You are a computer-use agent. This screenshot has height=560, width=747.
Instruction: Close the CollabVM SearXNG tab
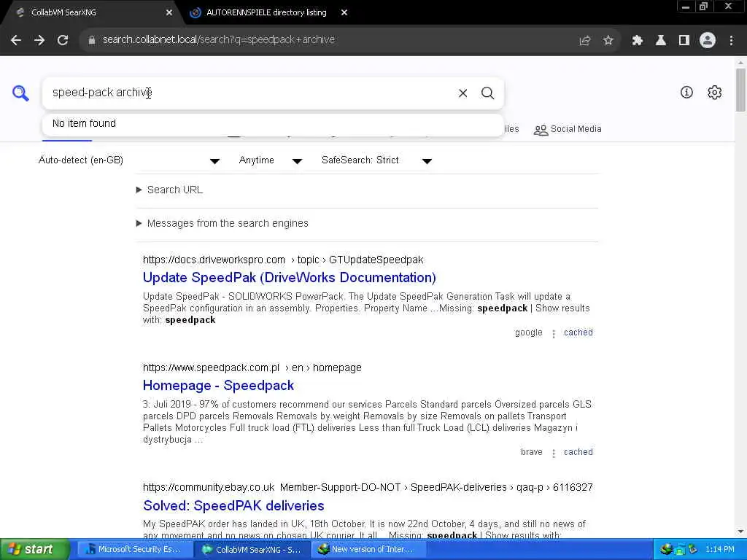coord(169,13)
